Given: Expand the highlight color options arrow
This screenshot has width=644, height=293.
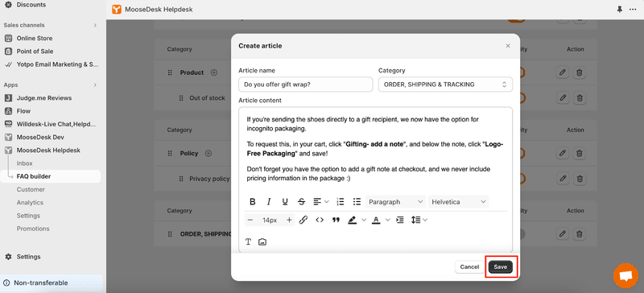Looking at the screenshot, I should click(364, 220).
